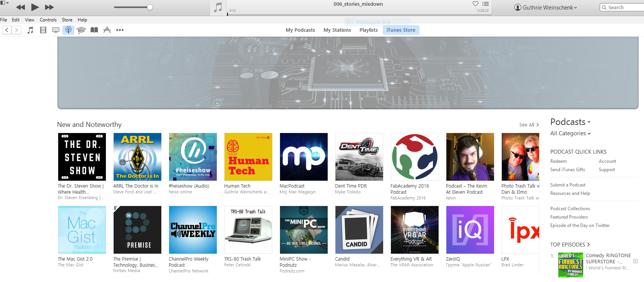Image resolution: width=644 pixels, height=282 pixels.
Task: Open the Apps library icon
Action: 107,30
